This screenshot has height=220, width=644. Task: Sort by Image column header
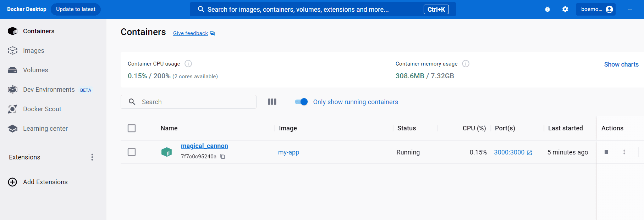pos(288,128)
